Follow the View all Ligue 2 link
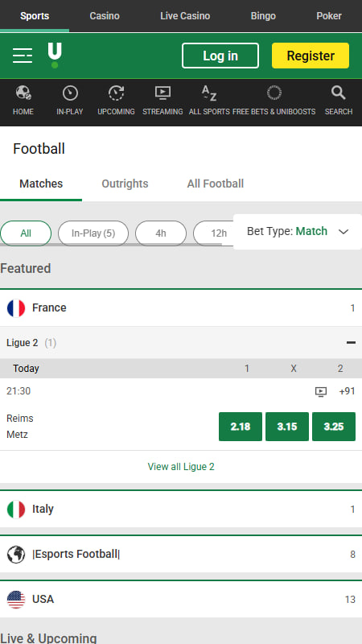Image resolution: width=362 pixels, height=644 pixels. point(181,467)
